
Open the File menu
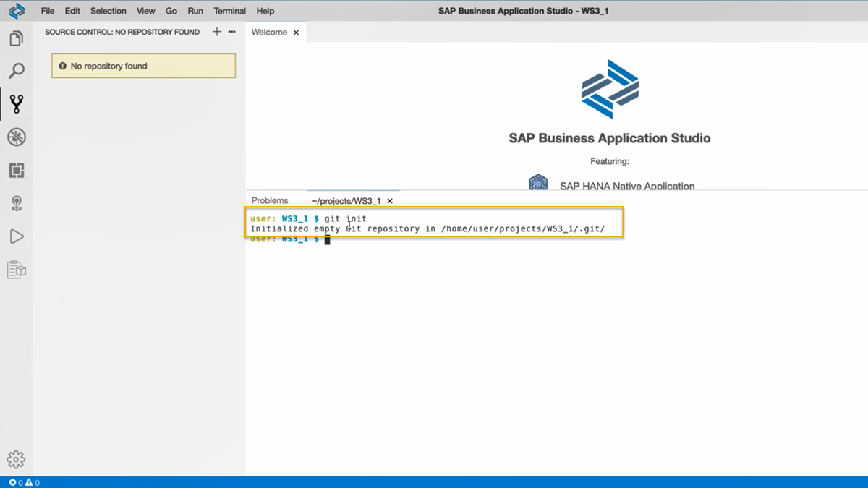point(48,11)
